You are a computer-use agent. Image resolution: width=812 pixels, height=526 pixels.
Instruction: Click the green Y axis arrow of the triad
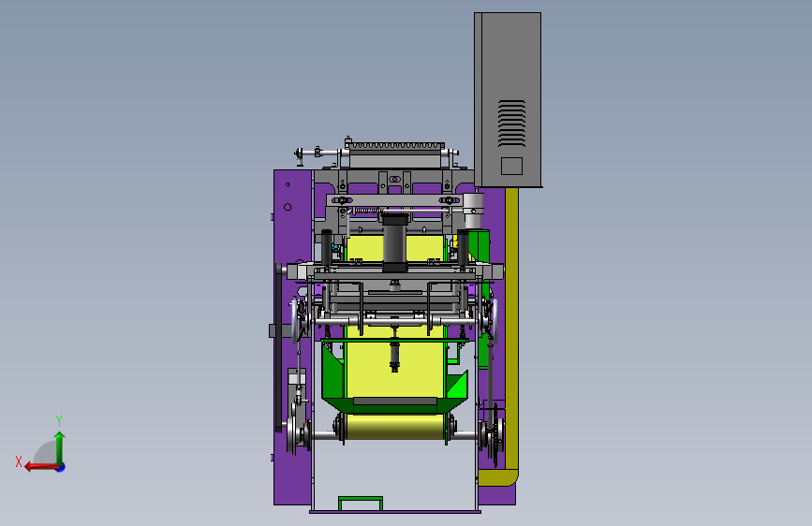pyautogui.click(x=60, y=447)
